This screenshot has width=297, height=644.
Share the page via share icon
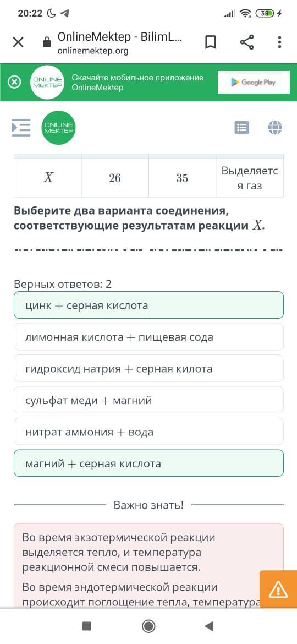[246, 42]
